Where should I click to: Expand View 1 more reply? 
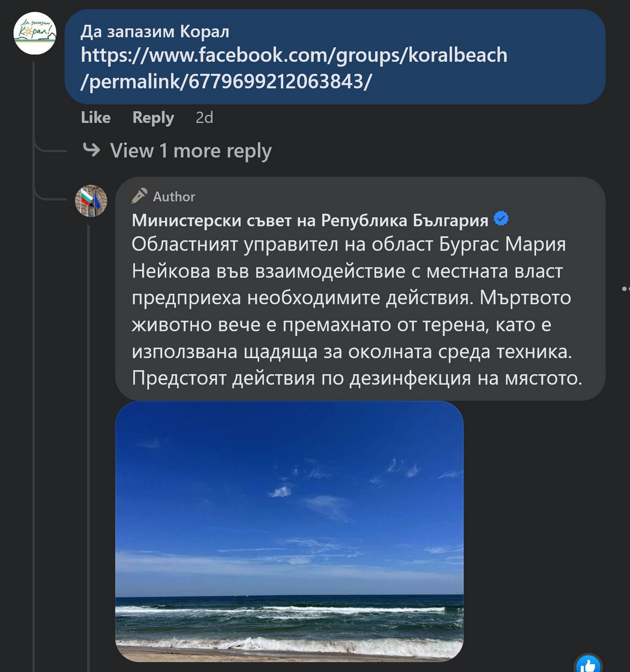click(191, 150)
